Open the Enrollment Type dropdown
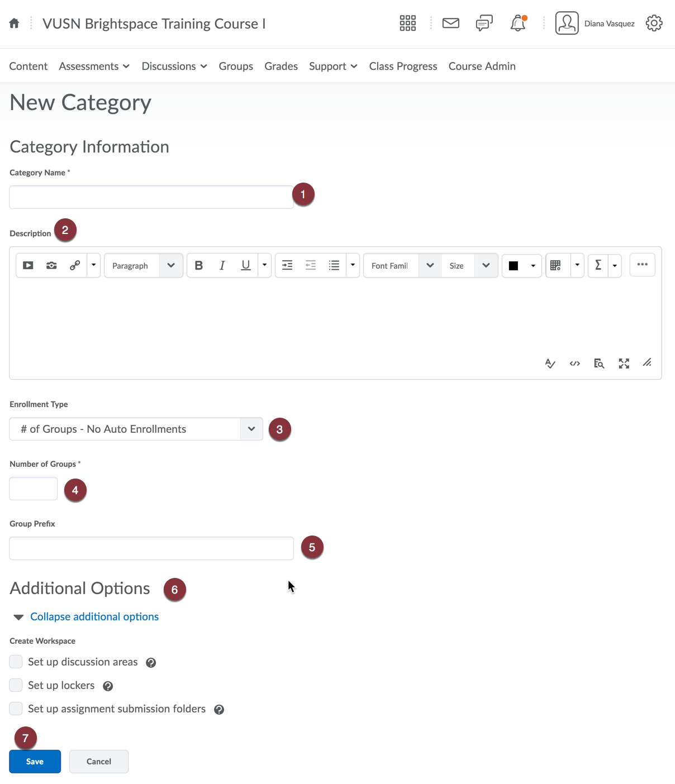Image resolution: width=675 pixels, height=784 pixels. pyautogui.click(x=136, y=429)
